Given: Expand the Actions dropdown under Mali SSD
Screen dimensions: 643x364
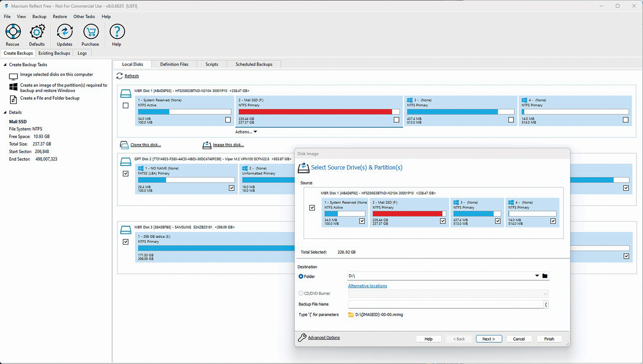Looking at the screenshot, I should click(x=246, y=132).
